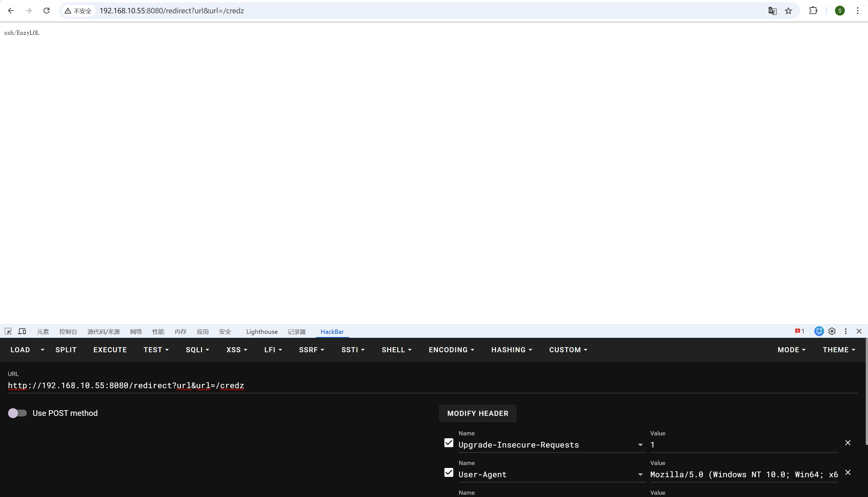Toggle the DevTools device toolbar icon
Viewport: 868px width, 497px height.
point(22,331)
